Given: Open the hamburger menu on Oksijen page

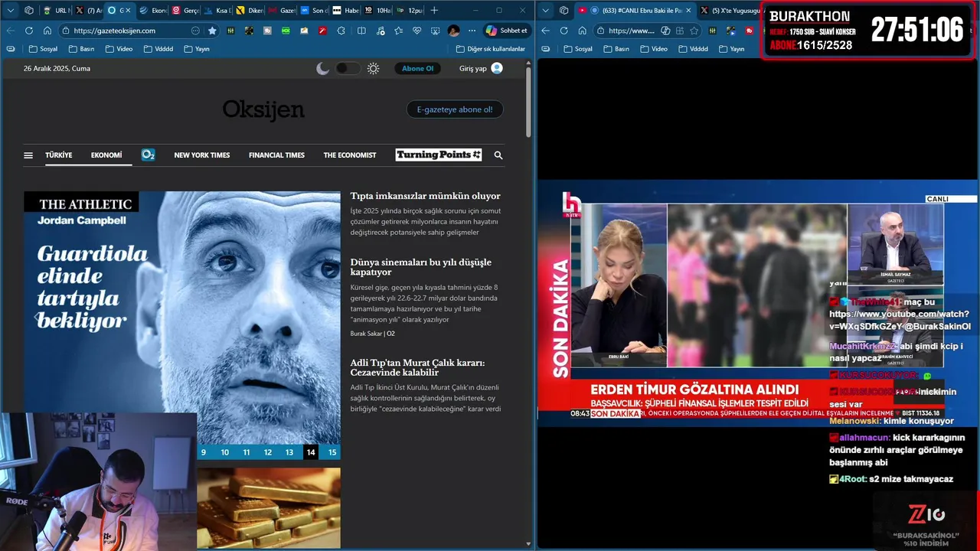Looking at the screenshot, I should [28, 155].
